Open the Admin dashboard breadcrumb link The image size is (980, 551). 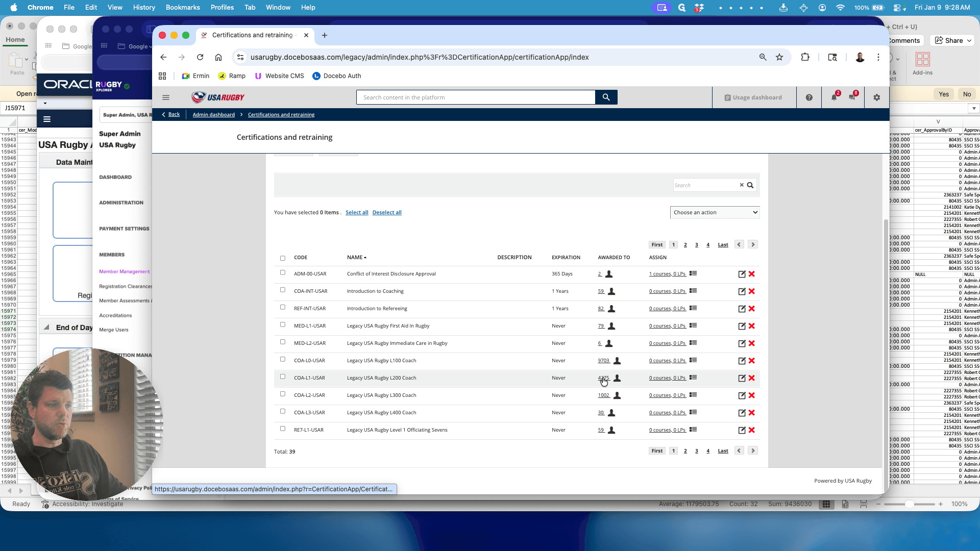[x=214, y=114]
